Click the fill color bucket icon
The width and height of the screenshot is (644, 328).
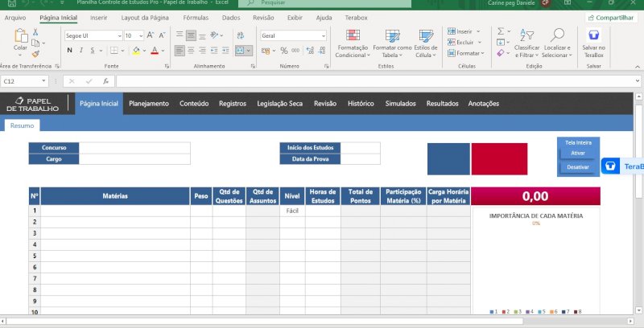(136, 50)
